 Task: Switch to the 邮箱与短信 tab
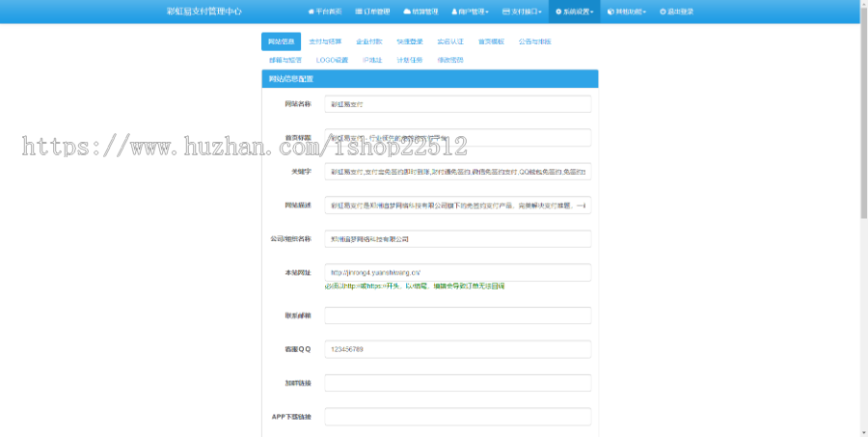pos(285,60)
